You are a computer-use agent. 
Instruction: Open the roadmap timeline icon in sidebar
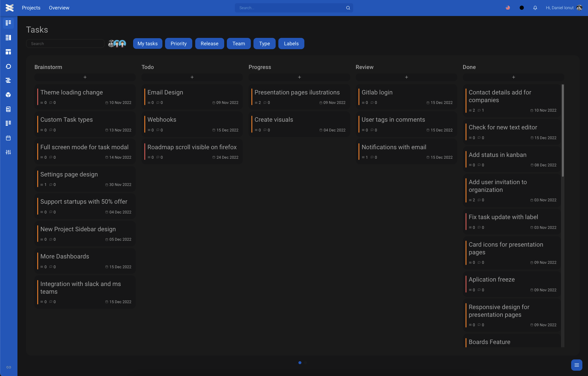8,81
